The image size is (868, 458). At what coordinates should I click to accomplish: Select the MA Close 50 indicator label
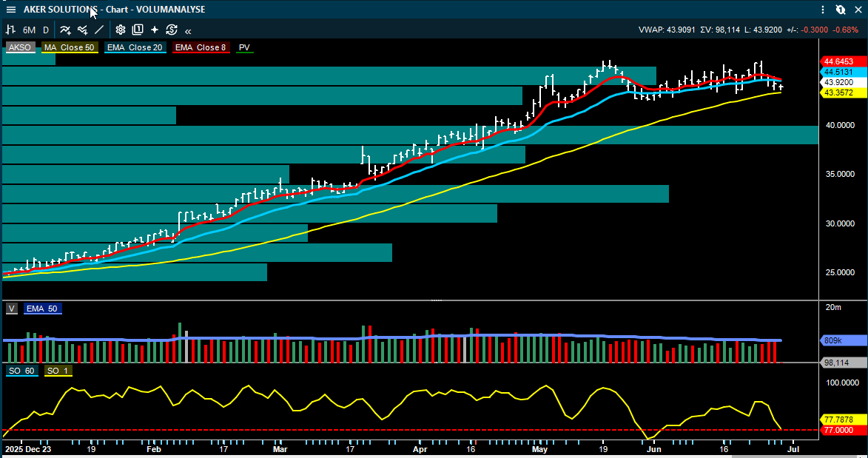coord(70,47)
